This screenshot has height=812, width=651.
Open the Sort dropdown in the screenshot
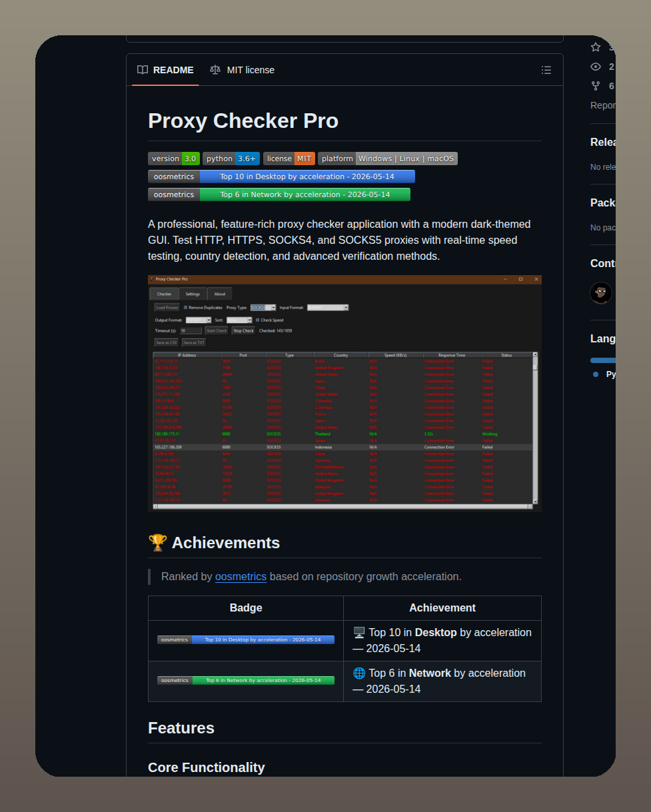[x=239, y=320]
